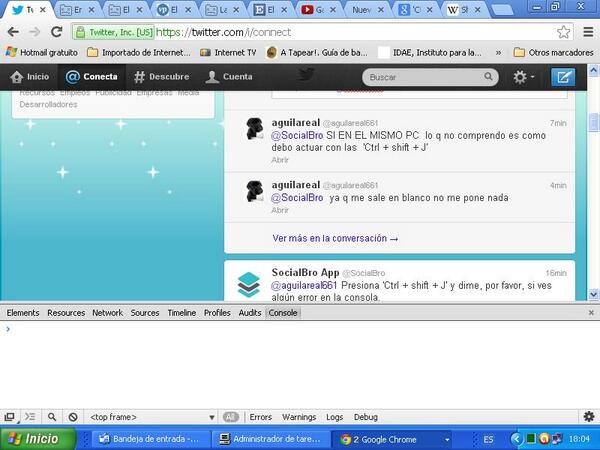Filter console by Errors
The width and height of the screenshot is (600, 450).
tap(261, 417)
